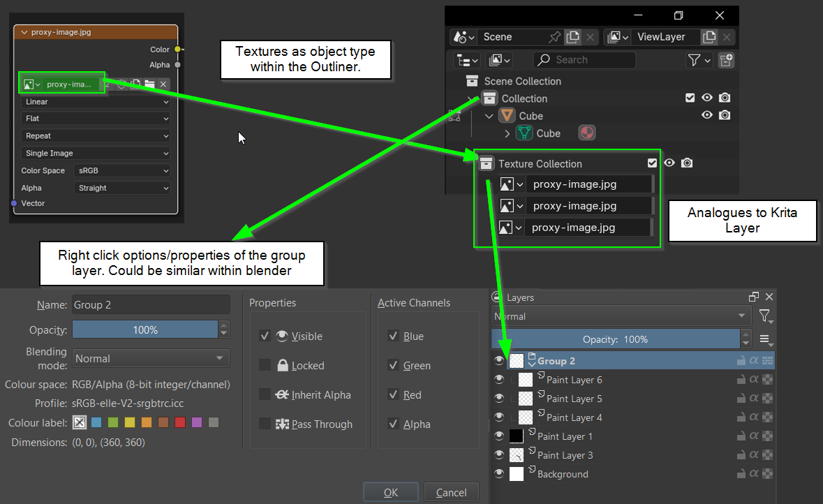823x504 pixels.
Task: Enable the Pass Through checkbox
Action: [265, 424]
